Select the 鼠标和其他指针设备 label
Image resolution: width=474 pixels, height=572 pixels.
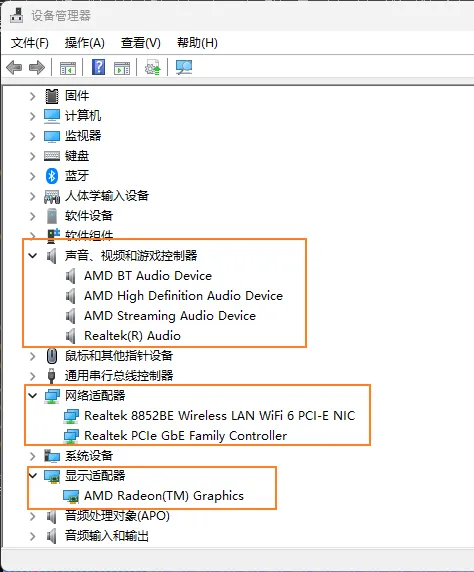coord(119,356)
